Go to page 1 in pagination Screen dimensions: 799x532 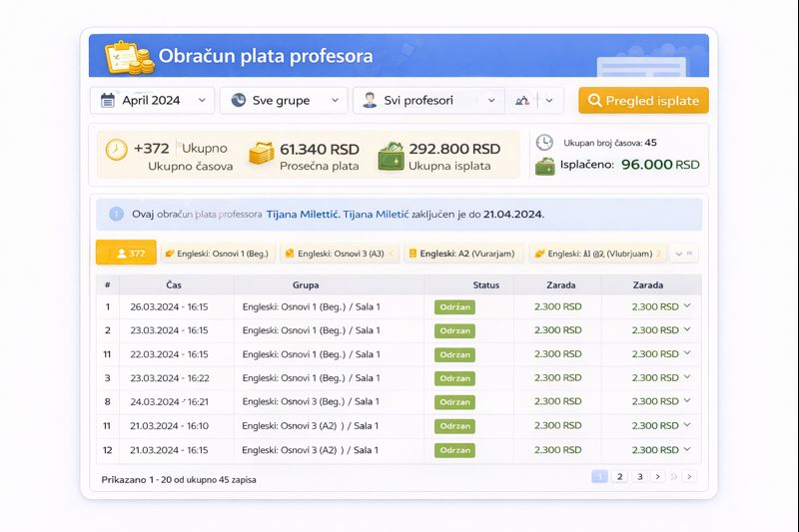[x=600, y=476]
